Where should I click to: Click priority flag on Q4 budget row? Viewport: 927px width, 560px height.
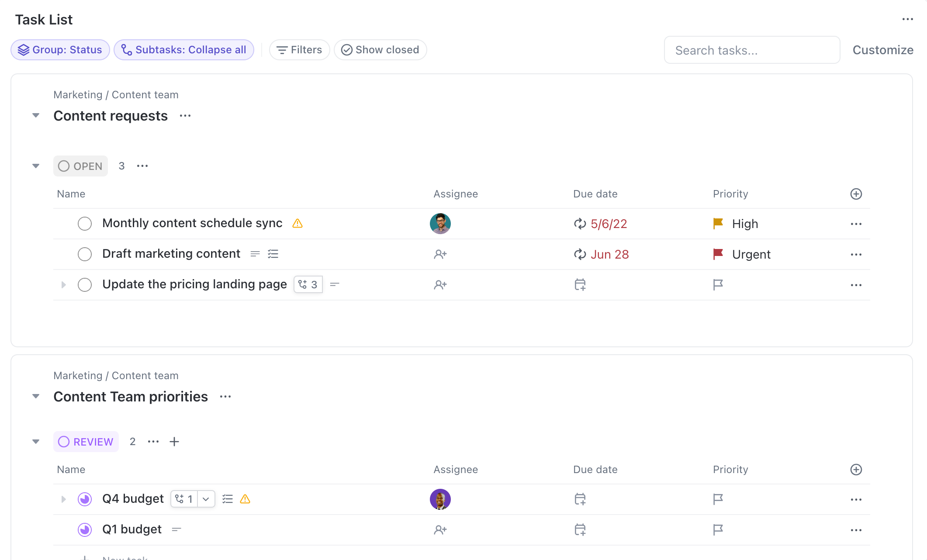[718, 499]
